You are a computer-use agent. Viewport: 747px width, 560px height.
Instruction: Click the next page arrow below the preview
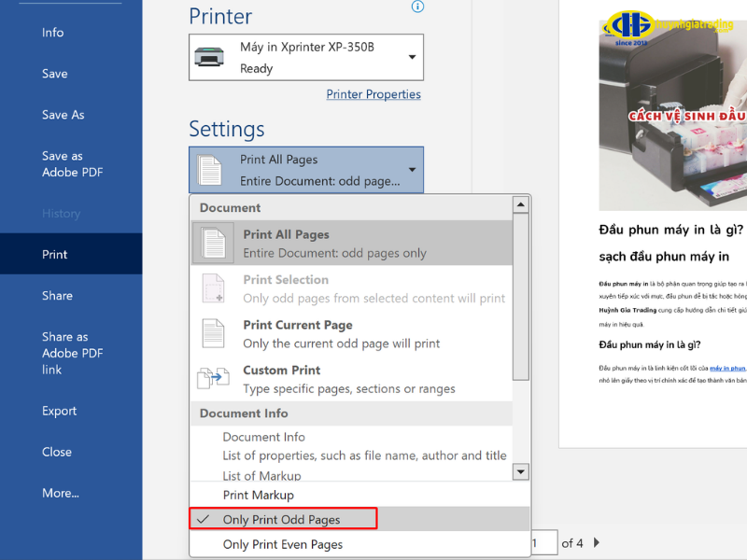[596, 542]
